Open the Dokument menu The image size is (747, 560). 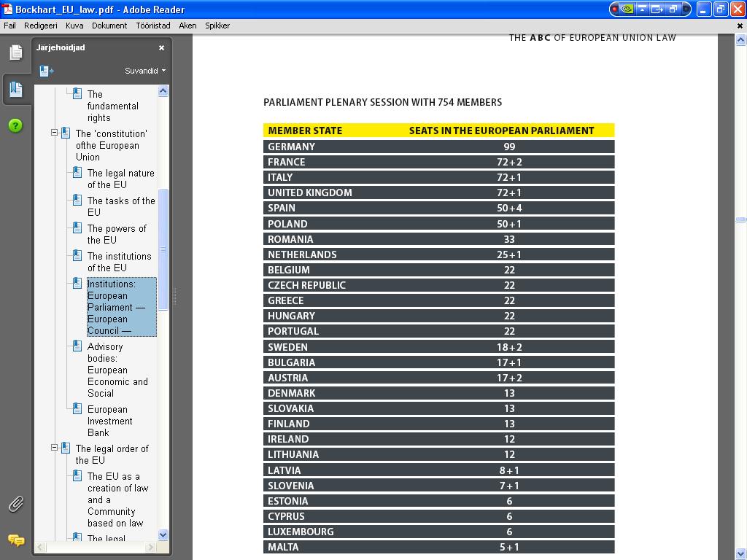click(x=109, y=26)
